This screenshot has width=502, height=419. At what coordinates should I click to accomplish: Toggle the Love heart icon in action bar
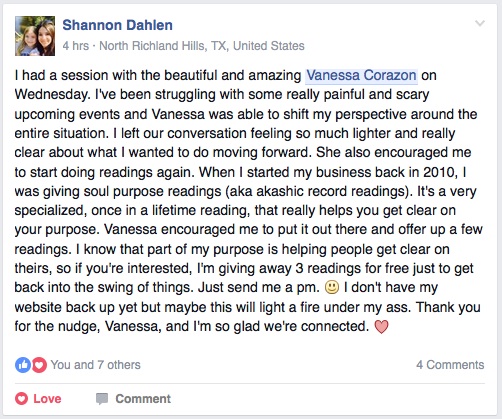pos(22,399)
